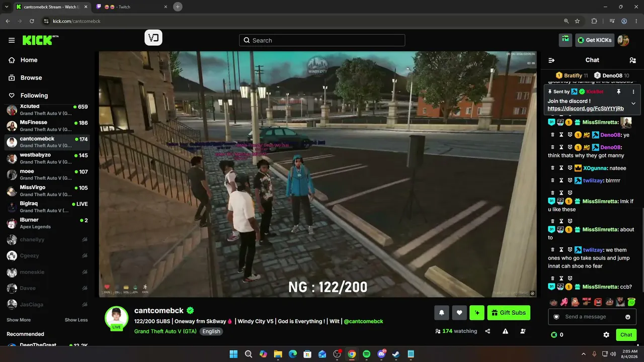This screenshot has height=362, width=644.
Task: Open moee channel in following list
Action: click(x=47, y=174)
